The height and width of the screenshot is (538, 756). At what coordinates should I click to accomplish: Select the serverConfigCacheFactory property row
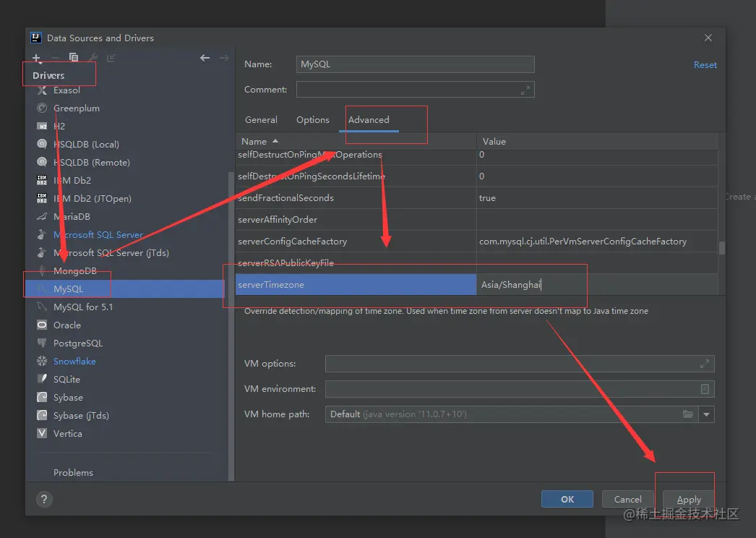tap(356, 242)
